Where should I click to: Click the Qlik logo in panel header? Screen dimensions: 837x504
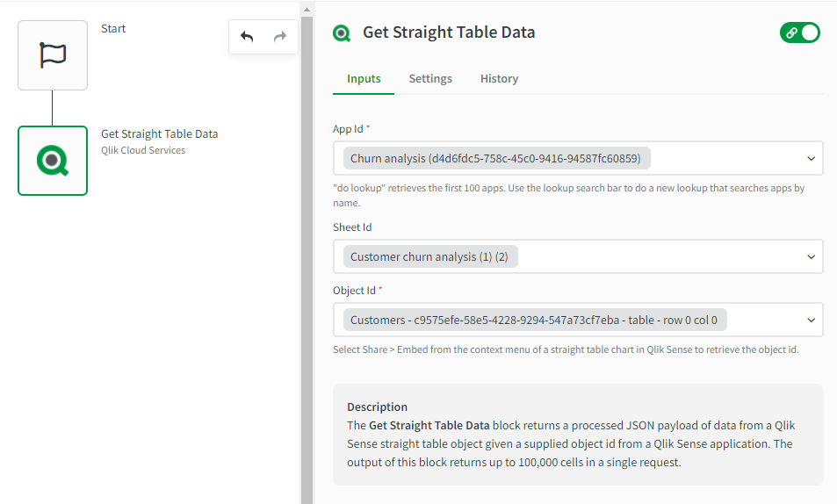[342, 33]
